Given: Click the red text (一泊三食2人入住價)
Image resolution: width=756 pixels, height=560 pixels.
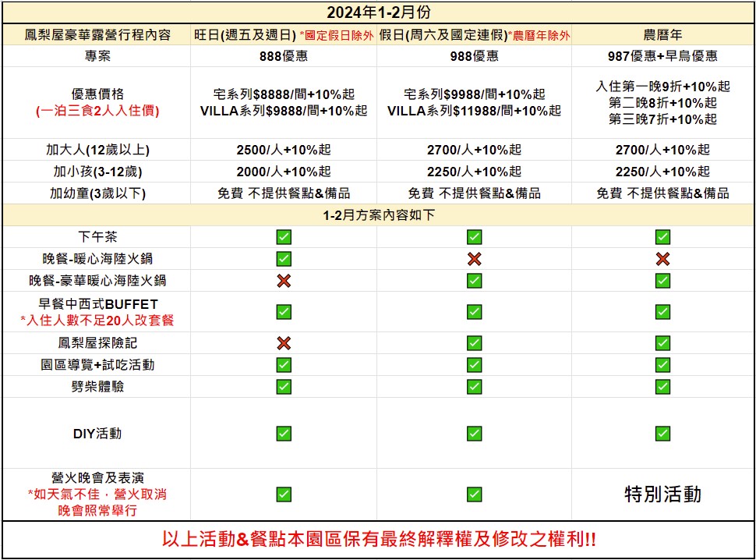Looking at the screenshot, I should click(98, 111).
